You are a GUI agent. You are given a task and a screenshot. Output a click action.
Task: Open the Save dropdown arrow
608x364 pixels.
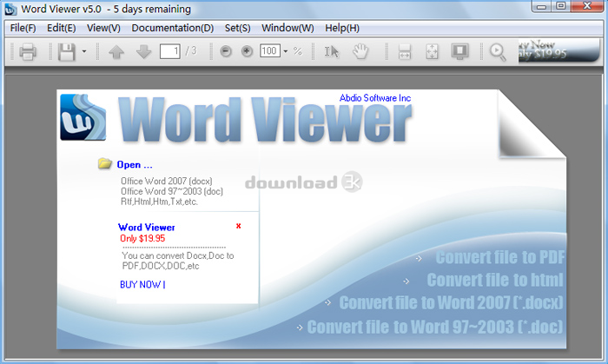click(84, 51)
